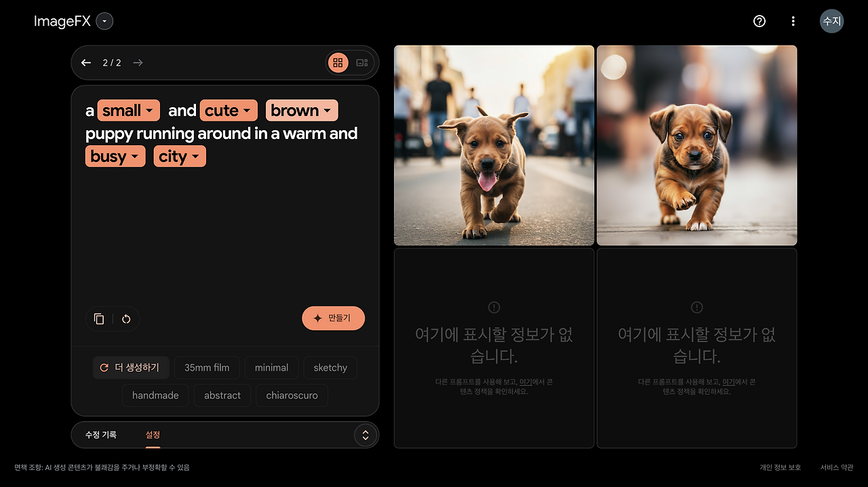
Task: Open the 설정 tab
Action: tap(152, 435)
